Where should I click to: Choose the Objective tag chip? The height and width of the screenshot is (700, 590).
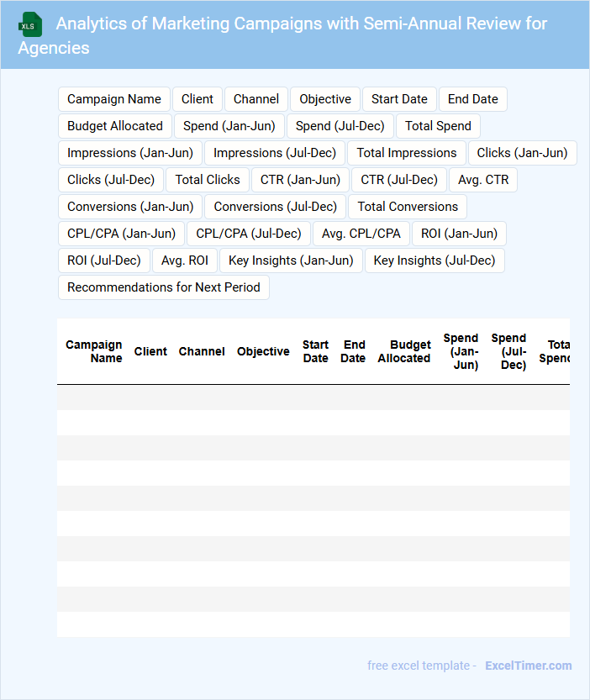coord(325,99)
